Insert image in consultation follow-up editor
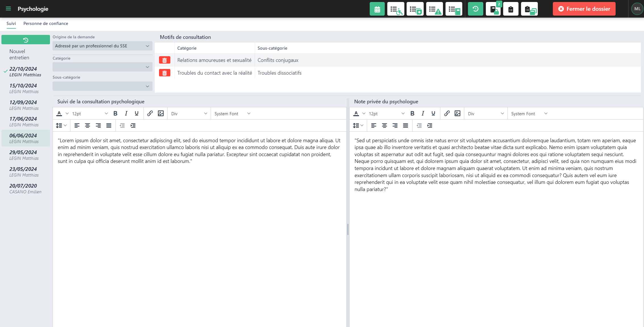Screen dimensions: 644x327 coord(161,114)
